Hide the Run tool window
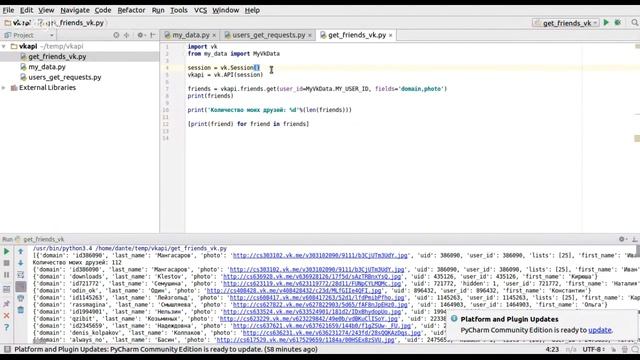This screenshot has width=640, height=360. (635, 239)
